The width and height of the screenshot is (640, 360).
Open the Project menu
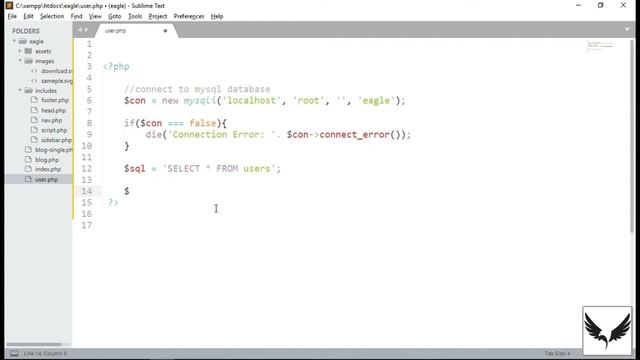point(158,16)
